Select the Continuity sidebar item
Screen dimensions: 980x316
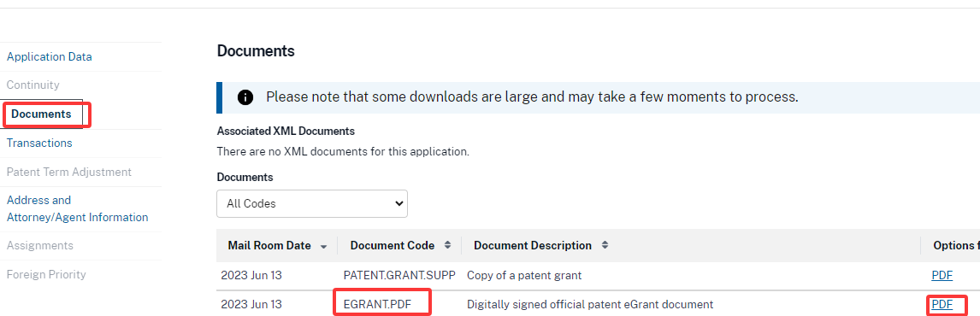[x=33, y=85]
